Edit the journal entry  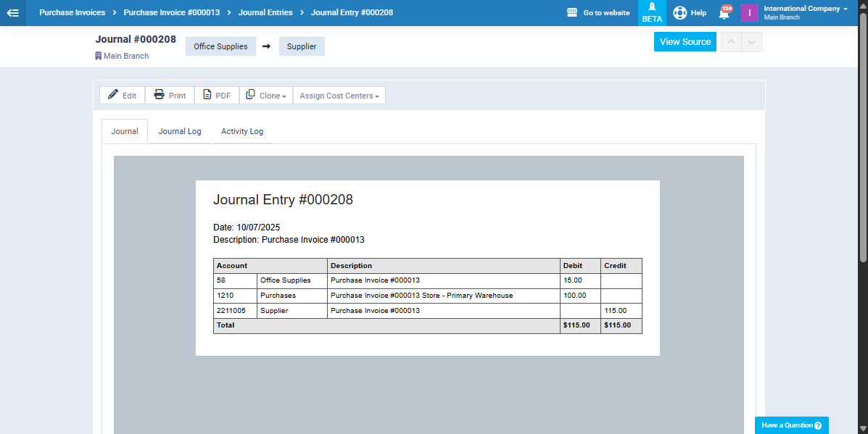point(122,96)
